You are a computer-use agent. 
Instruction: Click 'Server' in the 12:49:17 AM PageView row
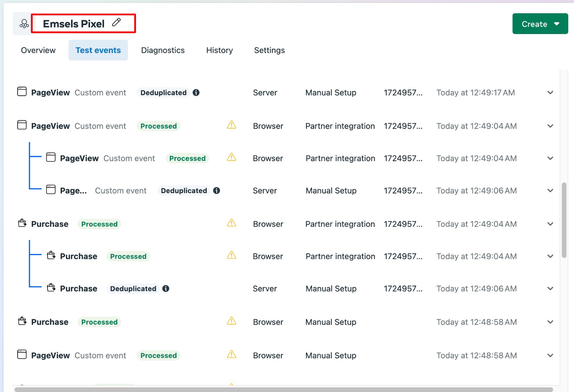[x=265, y=92]
